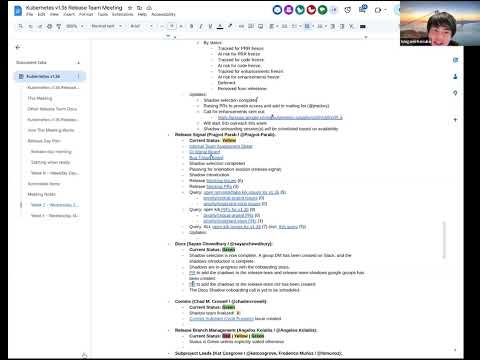480x360 pixels.
Task: Open the text color picker
Action: point(220,26)
